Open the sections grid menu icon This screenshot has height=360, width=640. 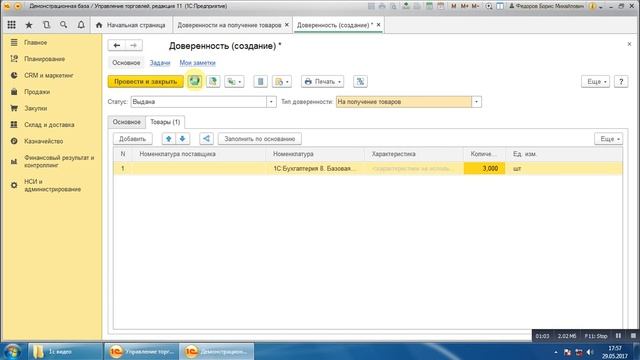pyautogui.click(x=11, y=25)
